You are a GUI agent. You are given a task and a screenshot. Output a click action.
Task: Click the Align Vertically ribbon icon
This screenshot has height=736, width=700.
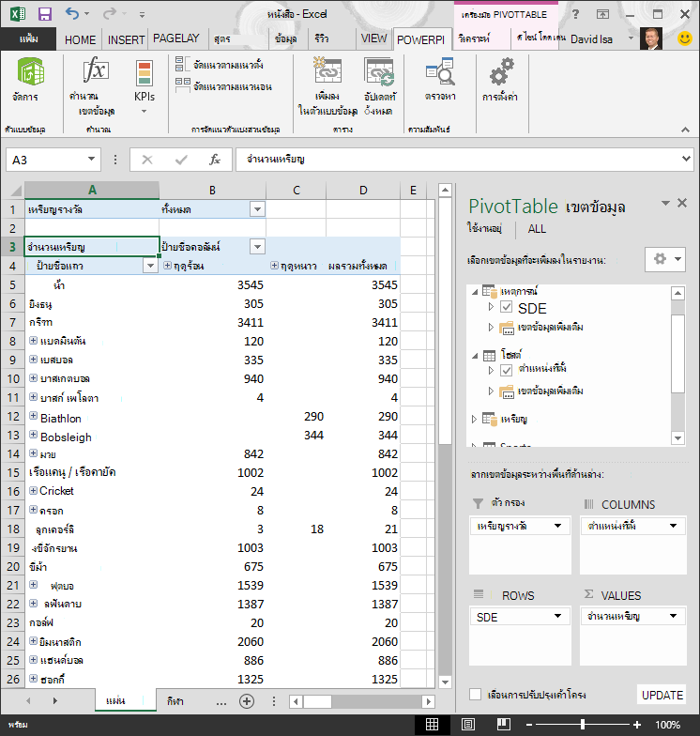coord(182,64)
